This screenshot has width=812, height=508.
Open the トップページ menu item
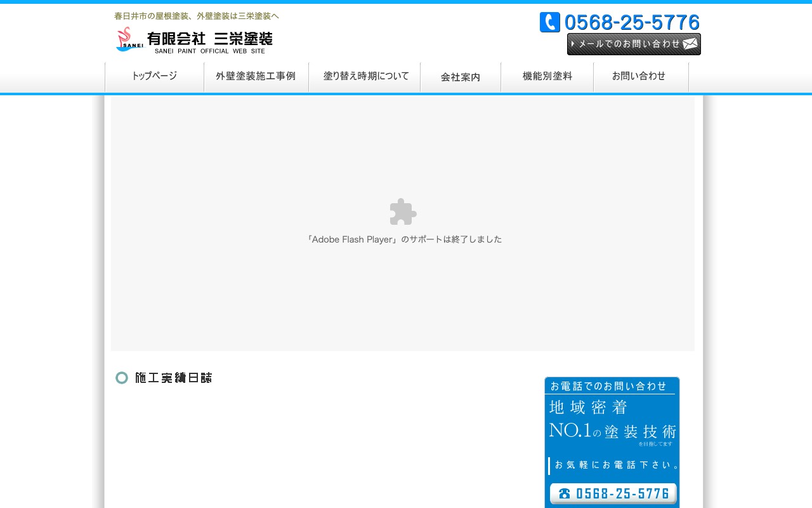coord(154,77)
